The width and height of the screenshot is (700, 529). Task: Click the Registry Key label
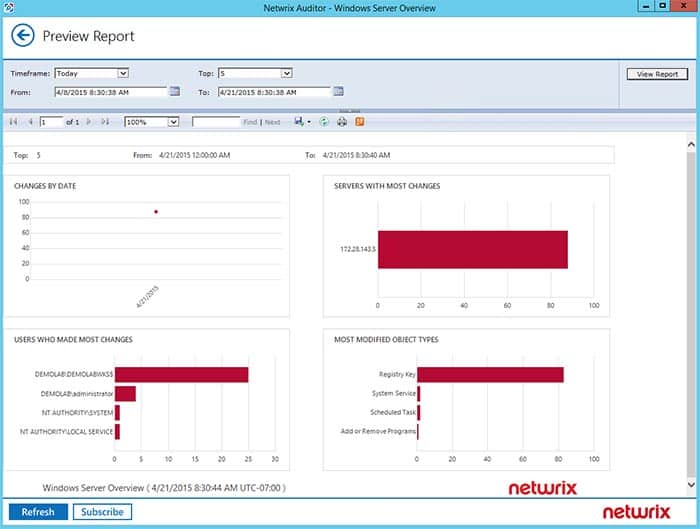click(397, 374)
